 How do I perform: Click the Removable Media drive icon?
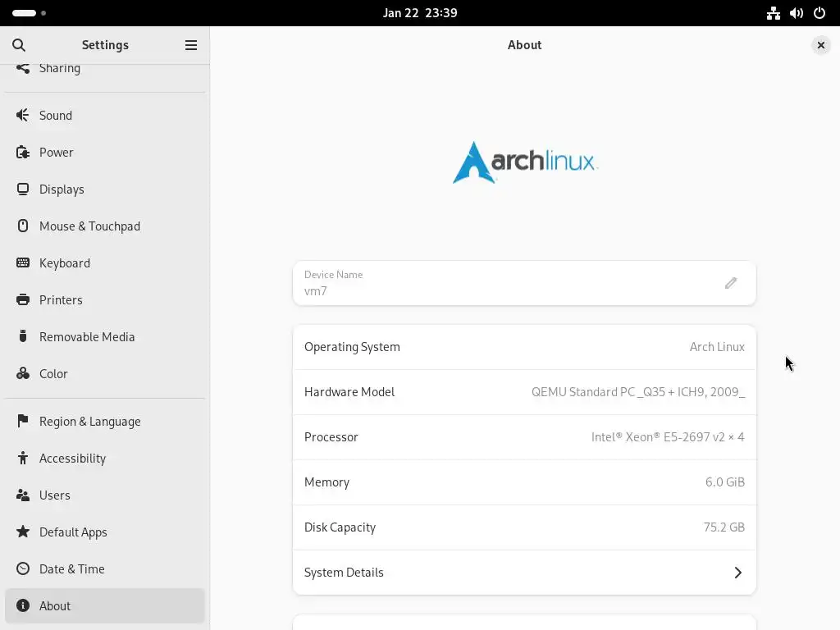22,336
